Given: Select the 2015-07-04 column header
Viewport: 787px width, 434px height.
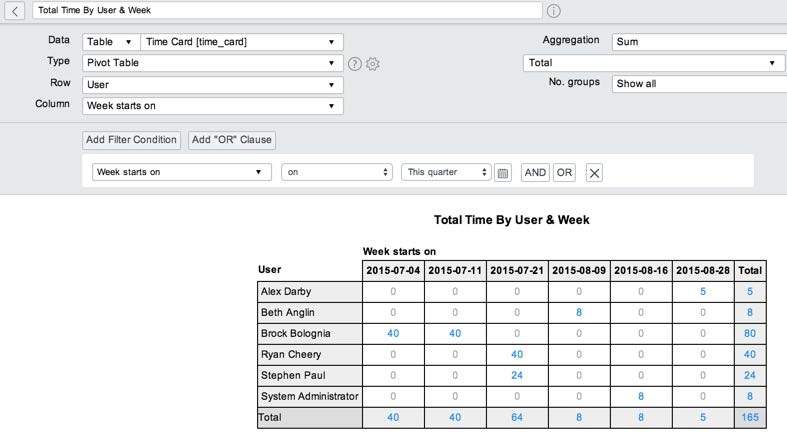Looking at the screenshot, I should click(x=393, y=270).
